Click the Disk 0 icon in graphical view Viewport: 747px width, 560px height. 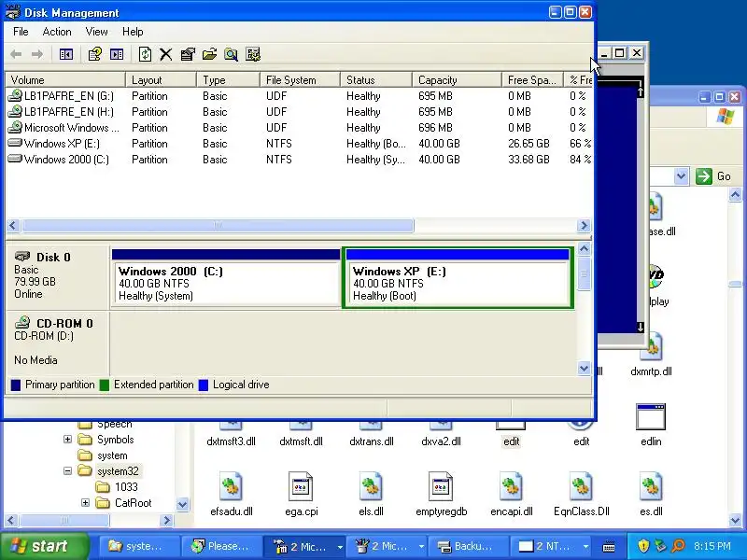[22, 257]
